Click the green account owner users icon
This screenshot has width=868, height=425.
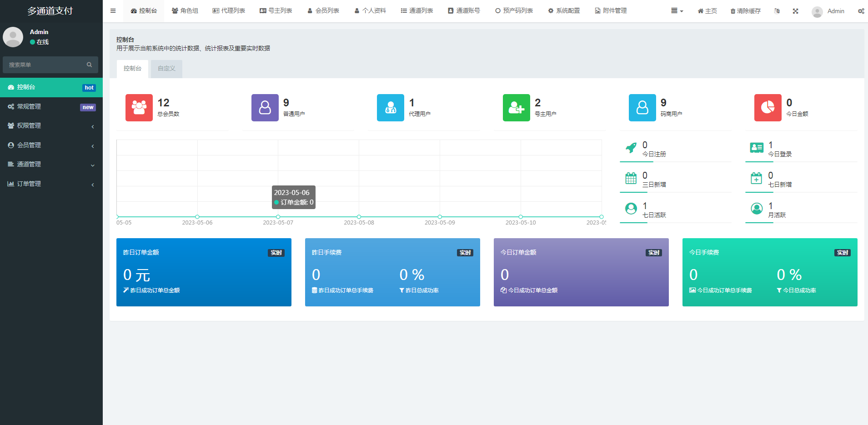click(x=516, y=108)
